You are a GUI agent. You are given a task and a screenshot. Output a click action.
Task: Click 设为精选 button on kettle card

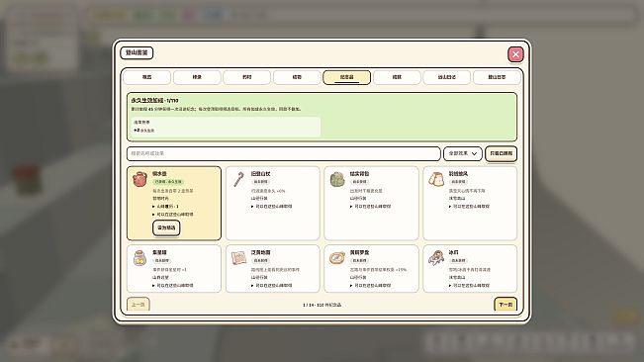166,227
